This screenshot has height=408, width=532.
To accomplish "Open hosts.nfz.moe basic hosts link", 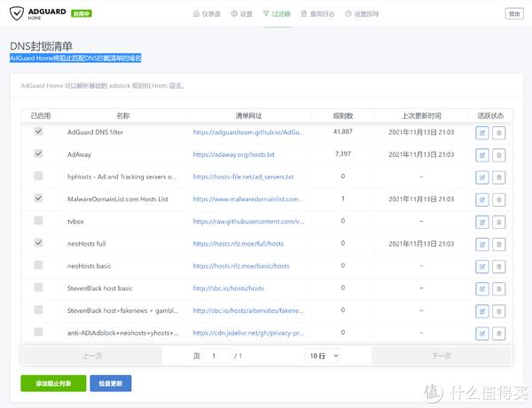I will (241, 266).
